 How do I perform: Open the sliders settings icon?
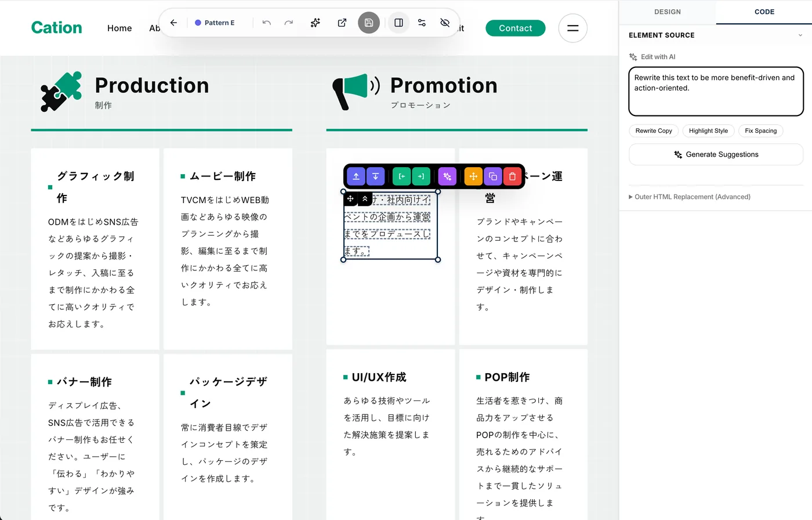[422, 23]
